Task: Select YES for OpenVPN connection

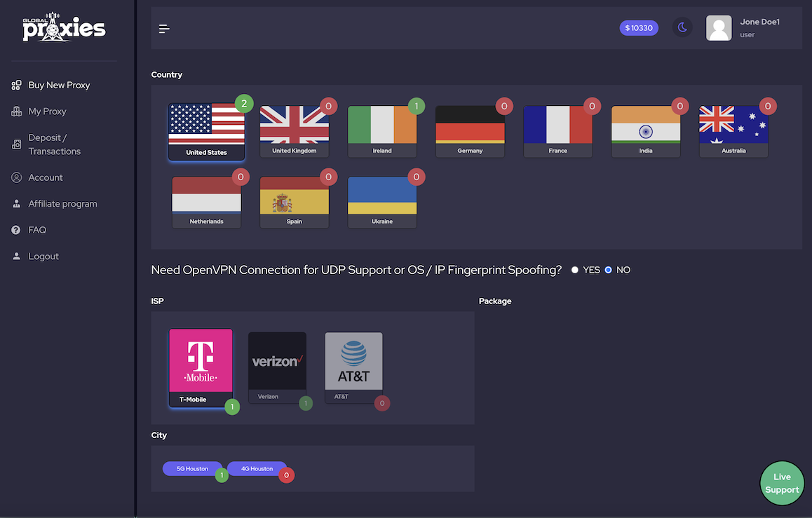Action: 575,270
